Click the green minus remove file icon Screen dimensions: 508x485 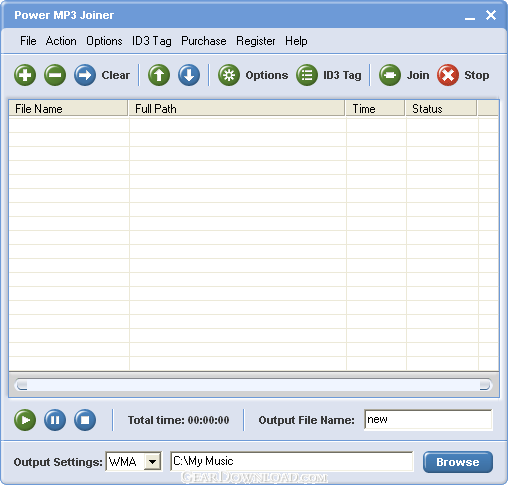55,75
